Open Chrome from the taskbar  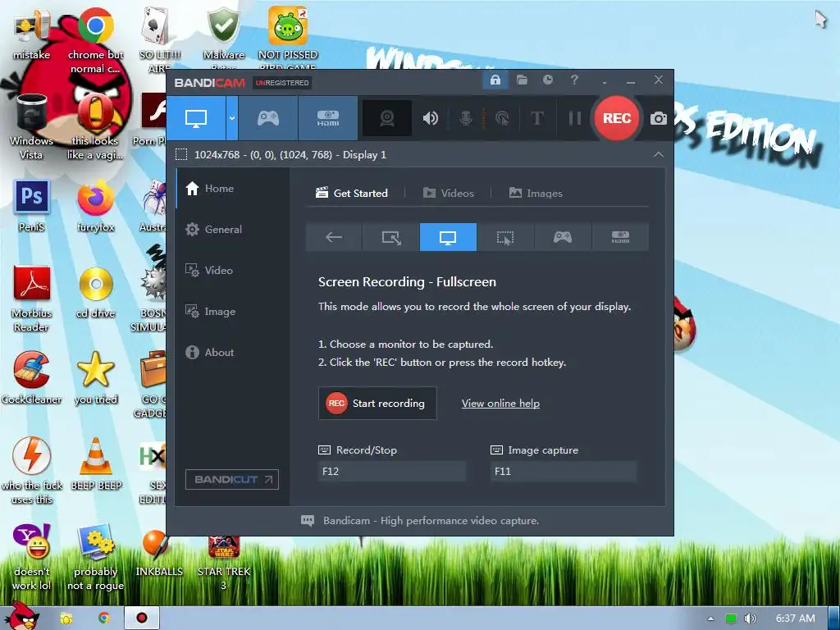click(x=103, y=619)
